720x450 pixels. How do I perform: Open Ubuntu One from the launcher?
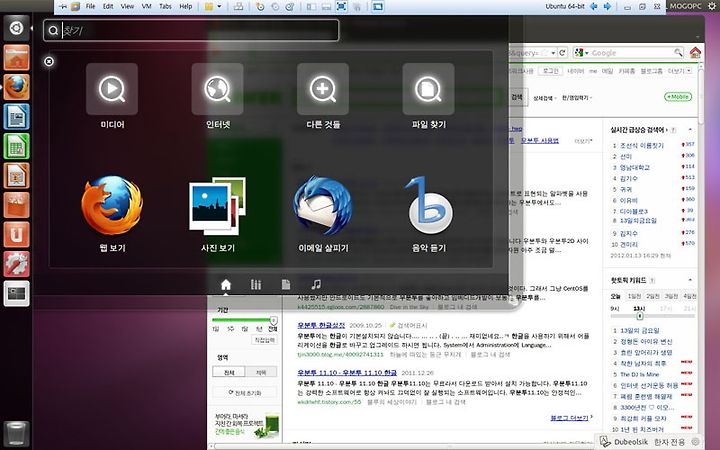17,234
